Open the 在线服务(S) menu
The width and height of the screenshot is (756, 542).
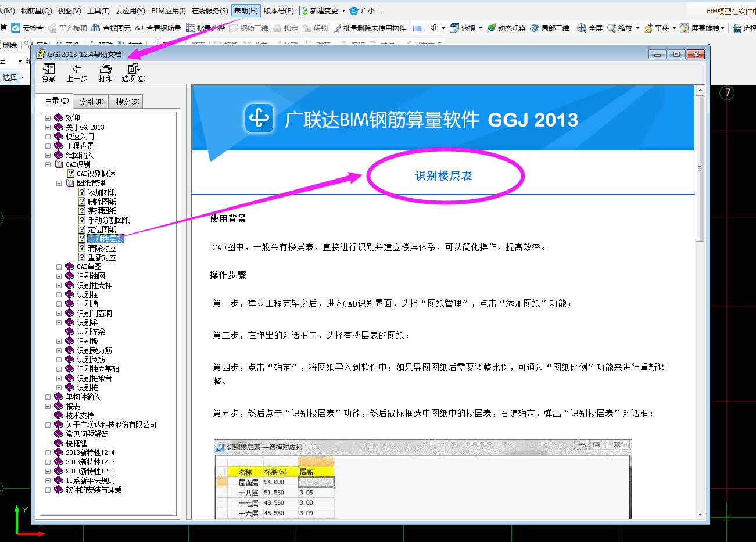[x=210, y=10]
